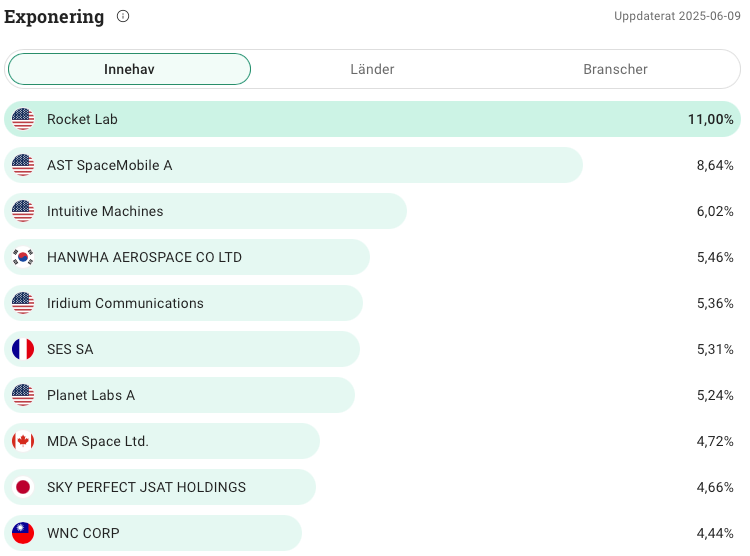The height and width of the screenshot is (556, 750).
Task: Click the Uppdaterat 2025-06-09 date text
Action: tap(677, 16)
